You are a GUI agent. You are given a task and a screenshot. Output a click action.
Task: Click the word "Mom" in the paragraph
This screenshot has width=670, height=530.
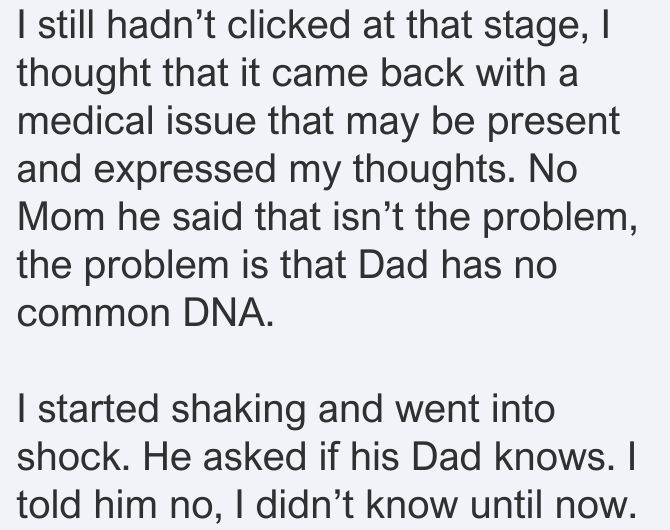coord(61,216)
